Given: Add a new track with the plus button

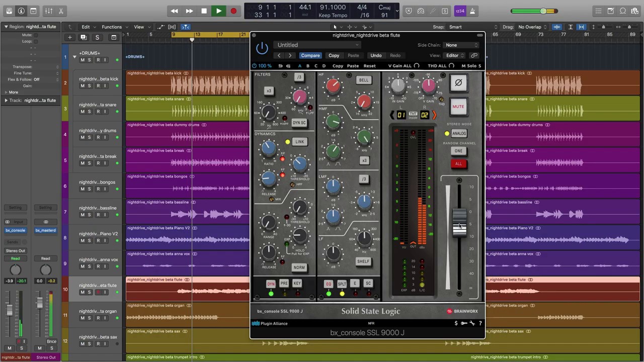Looking at the screenshot, I should pyautogui.click(x=70, y=37).
